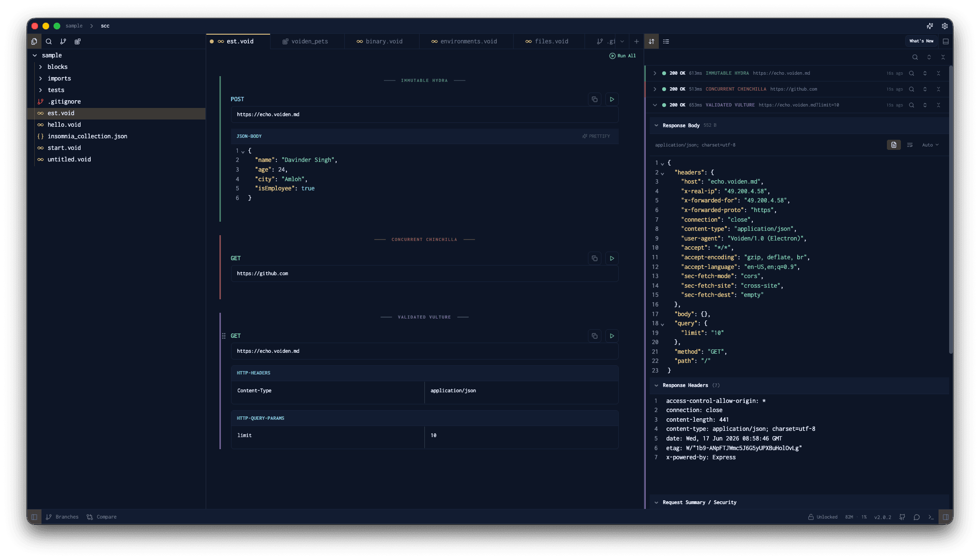The image size is (980, 560).
Task: Collapse the Validated Vulture response row
Action: 654,105
